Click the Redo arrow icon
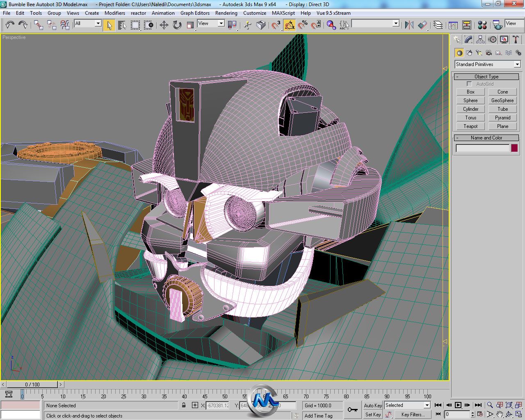525x420 pixels. pyautogui.click(x=23, y=25)
